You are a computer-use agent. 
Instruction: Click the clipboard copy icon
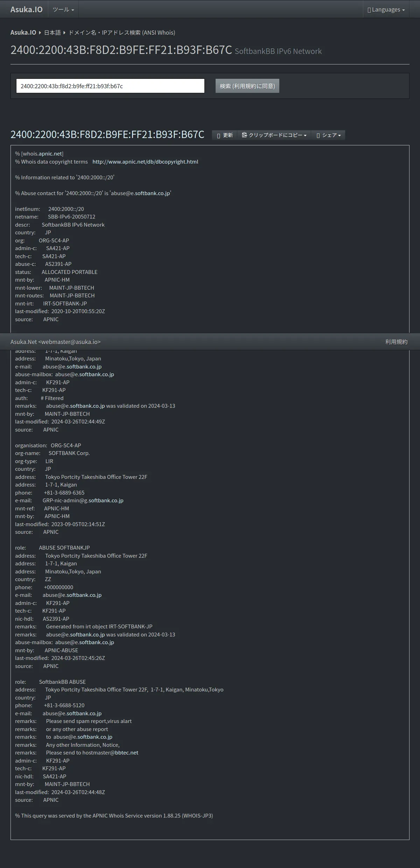pyautogui.click(x=244, y=135)
